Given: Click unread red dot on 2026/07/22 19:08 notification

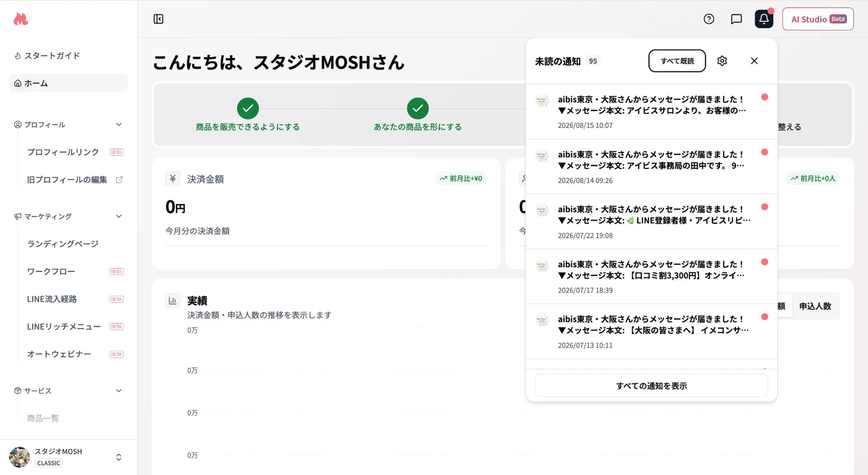Looking at the screenshot, I should [765, 207].
